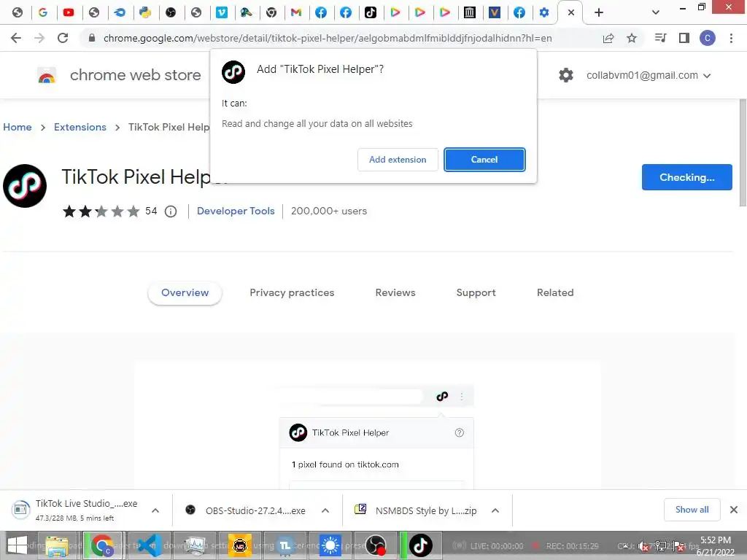Click the large TikTok Pixel Helper logo
The width and height of the screenshot is (747, 560).
point(25,186)
